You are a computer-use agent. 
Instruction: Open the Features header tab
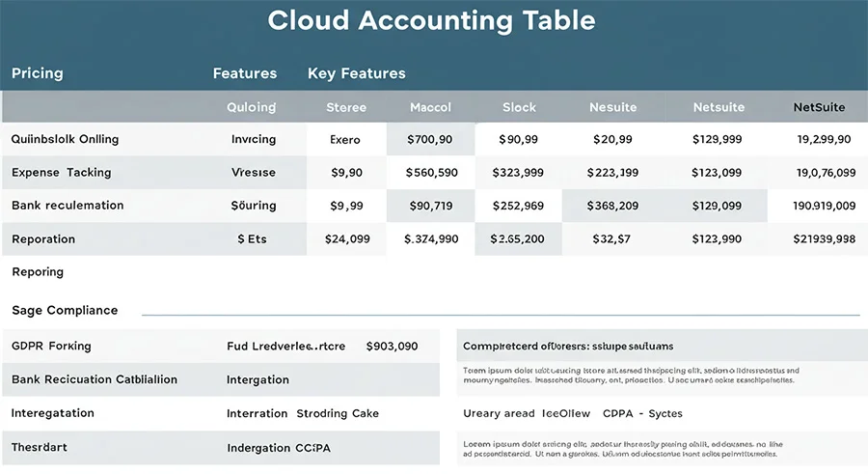[245, 73]
